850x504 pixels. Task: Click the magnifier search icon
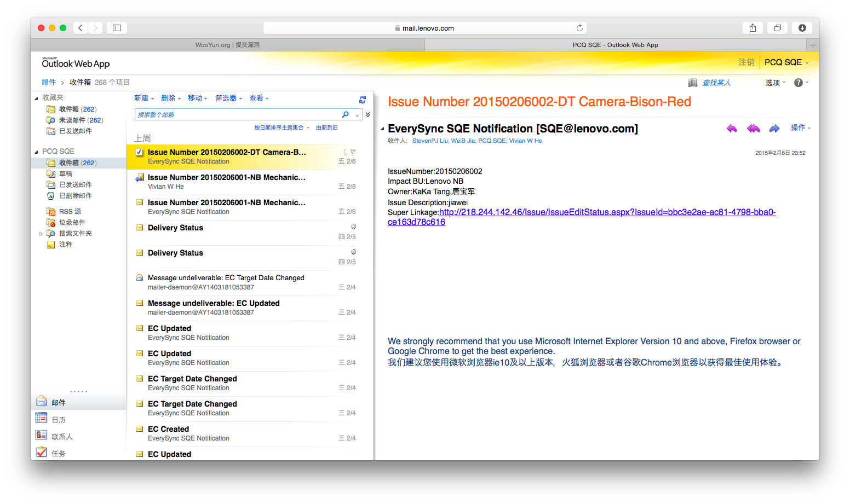(x=345, y=114)
